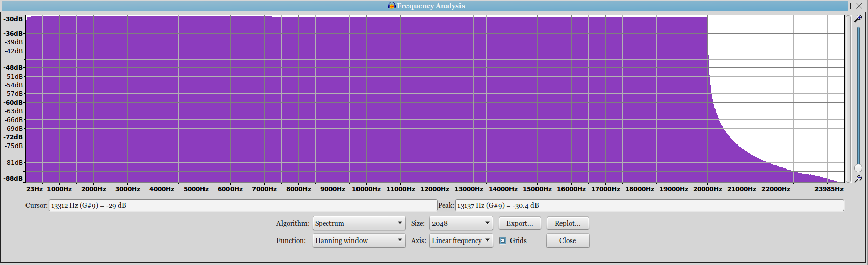Image resolution: width=868 pixels, height=265 pixels.
Task: Click the Peak readout field
Action: (x=649, y=205)
